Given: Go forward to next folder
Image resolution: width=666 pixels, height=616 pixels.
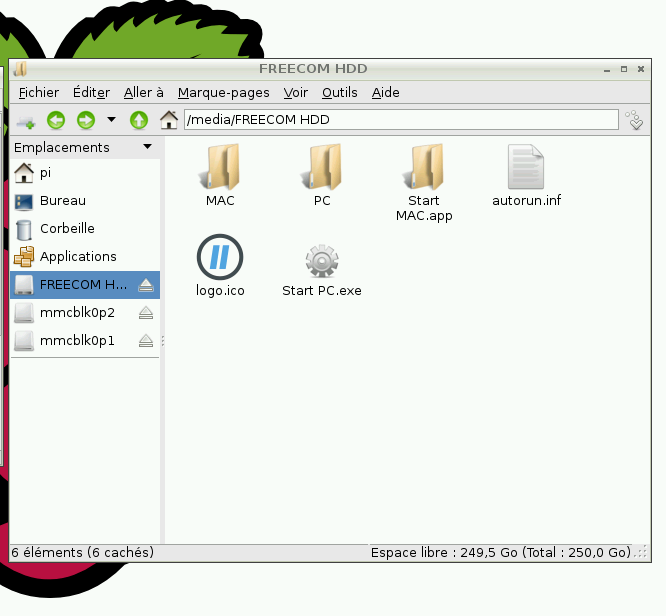Looking at the screenshot, I should point(86,120).
